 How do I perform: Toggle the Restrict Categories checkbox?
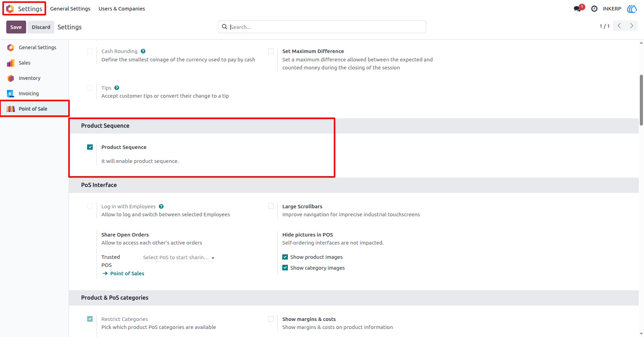[90, 319]
